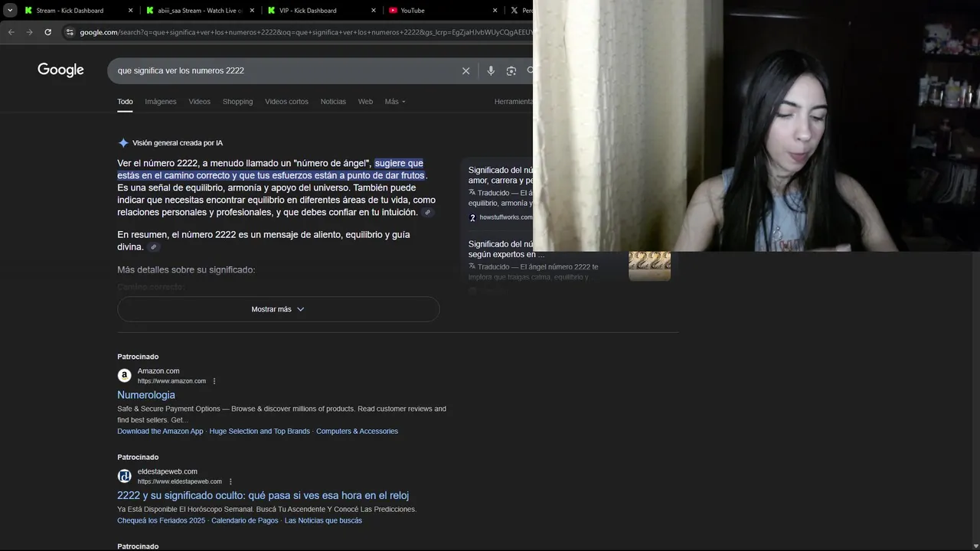Switch to the YouTube tab

click(413, 11)
